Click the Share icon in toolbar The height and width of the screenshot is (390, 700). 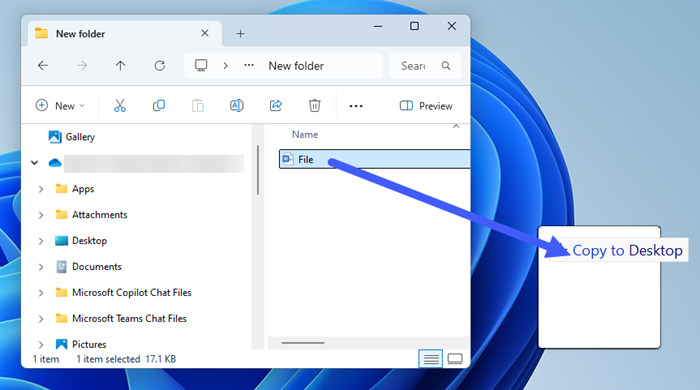276,106
